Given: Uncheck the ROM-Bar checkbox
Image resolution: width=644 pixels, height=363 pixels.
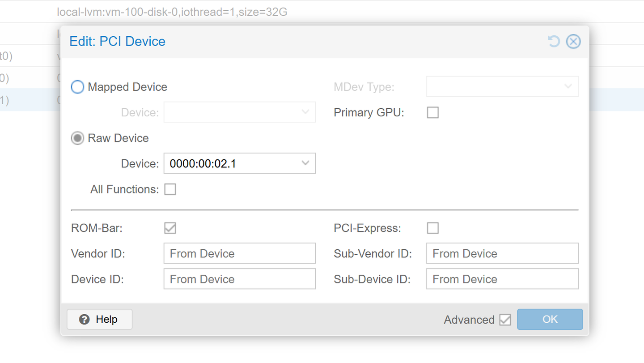Looking at the screenshot, I should click(170, 228).
